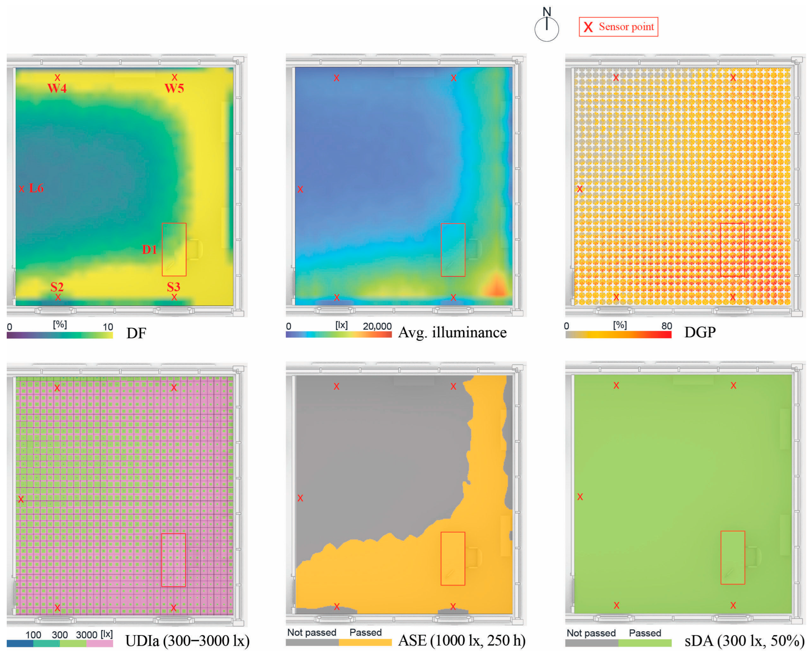Click the Avg. illuminance color scale bar
The width and height of the screenshot is (812, 657).
coord(339,335)
